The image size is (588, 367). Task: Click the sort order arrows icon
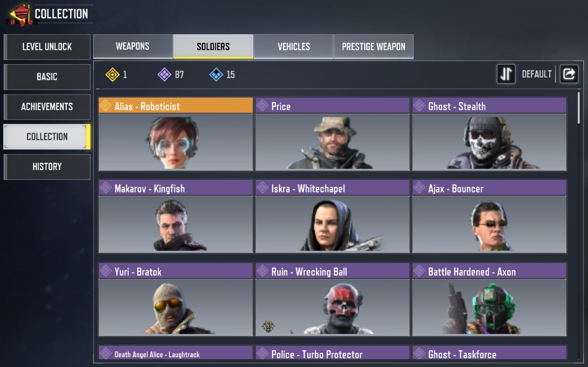pos(506,74)
